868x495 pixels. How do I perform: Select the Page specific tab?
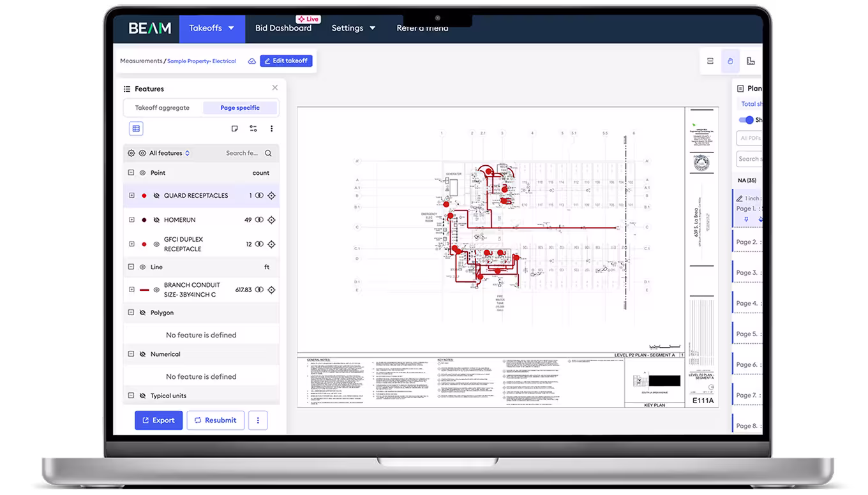point(240,108)
